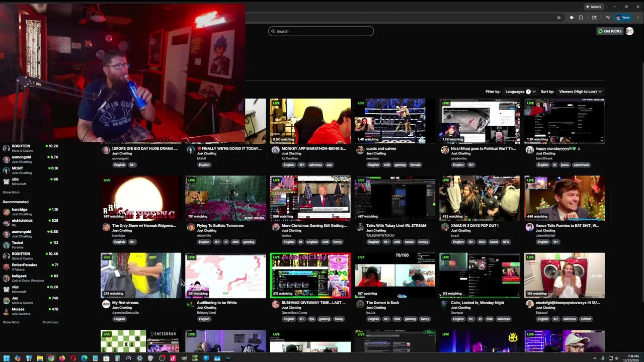Open ROSHTEIN channel with 10.2K viewers
This screenshot has height=362, width=644.
point(30,148)
